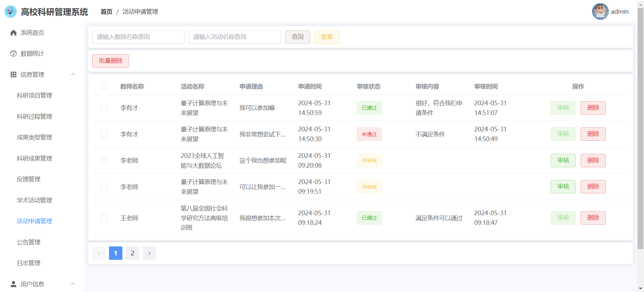
Task: Click the 第八届全国社会科学研究方法高级培训班 activity cell
Action: 204,218
